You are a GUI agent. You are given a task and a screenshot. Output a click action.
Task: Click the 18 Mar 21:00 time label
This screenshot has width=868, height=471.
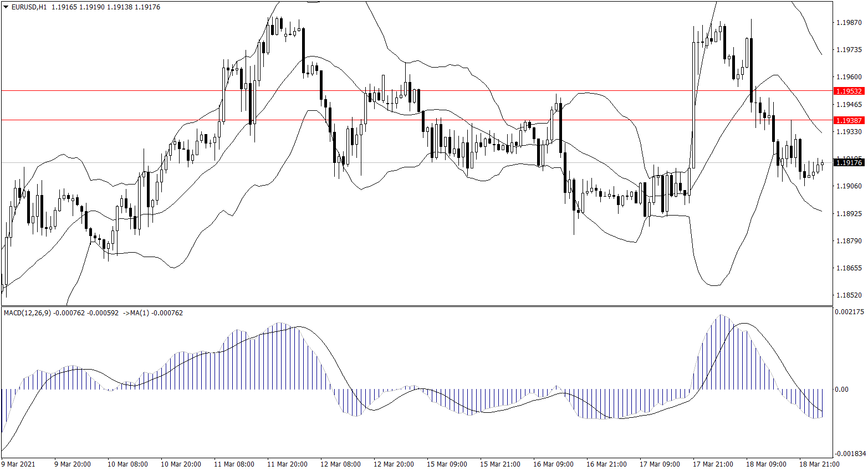(x=819, y=464)
